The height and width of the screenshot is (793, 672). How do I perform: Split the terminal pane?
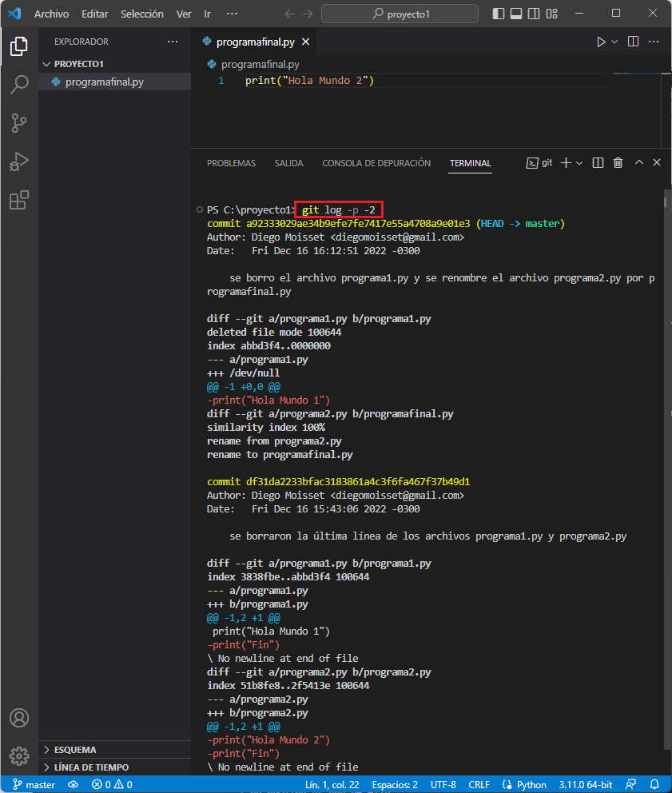click(598, 163)
